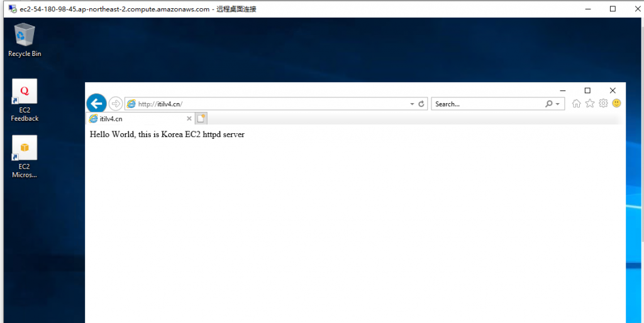Viewport: 644px width, 323px height.
Task: Close the Internet Explorer window
Action: (x=613, y=90)
